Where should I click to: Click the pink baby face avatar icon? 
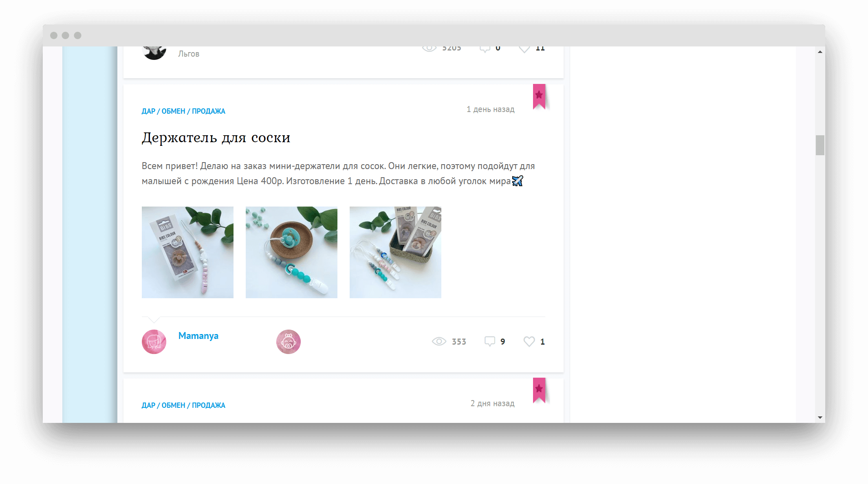click(288, 341)
